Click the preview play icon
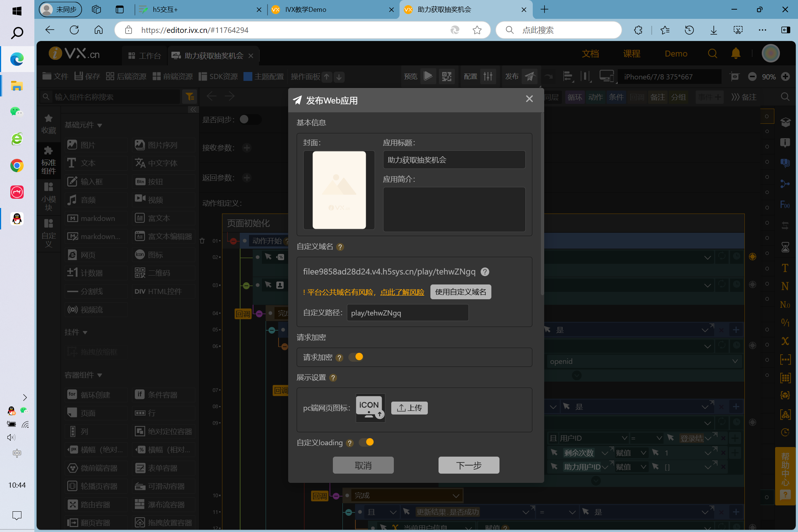798x532 pixels. [x=428, y=76]
